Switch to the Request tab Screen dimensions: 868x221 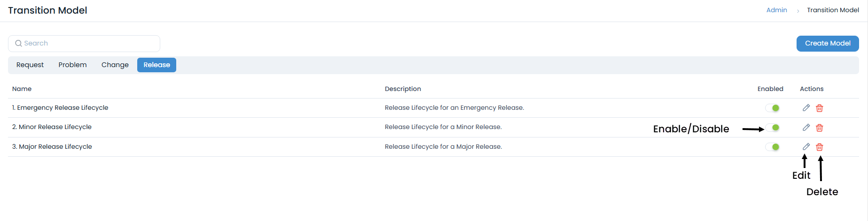tap(30, 65)
